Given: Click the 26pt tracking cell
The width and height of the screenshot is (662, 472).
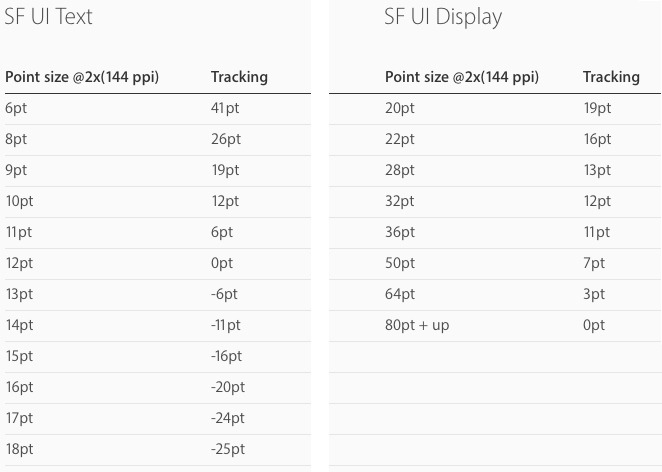Looking at the screenshot, I should coord(226,139).
